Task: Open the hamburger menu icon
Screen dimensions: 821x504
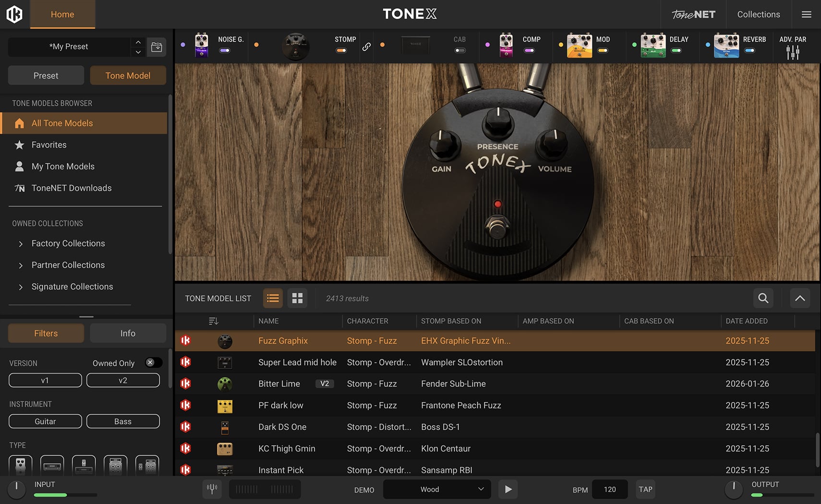Action: coord(807,14)
